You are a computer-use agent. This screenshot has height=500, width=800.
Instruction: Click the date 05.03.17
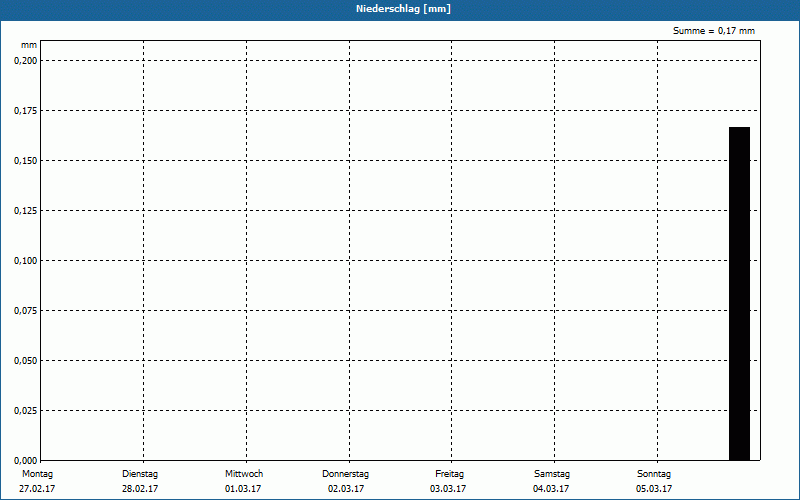pos(654,489)
